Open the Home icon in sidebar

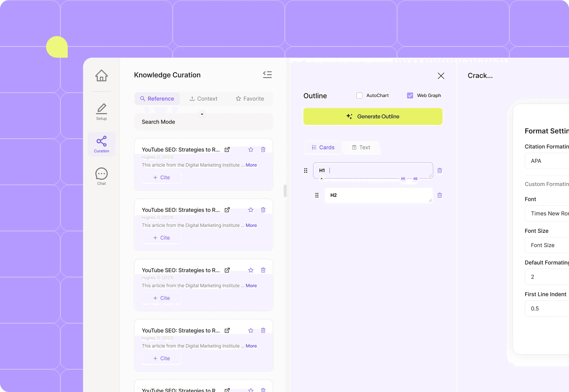point(101,75)
